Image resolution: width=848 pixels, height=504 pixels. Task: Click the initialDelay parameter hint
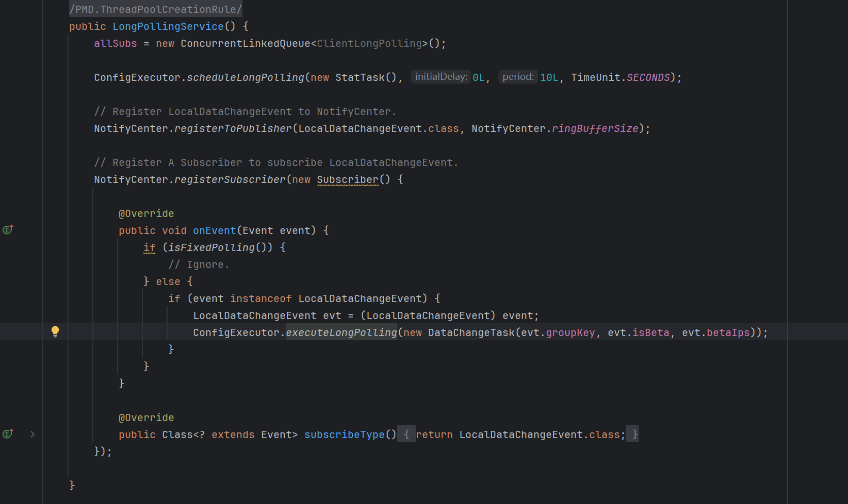pos(441,77)
